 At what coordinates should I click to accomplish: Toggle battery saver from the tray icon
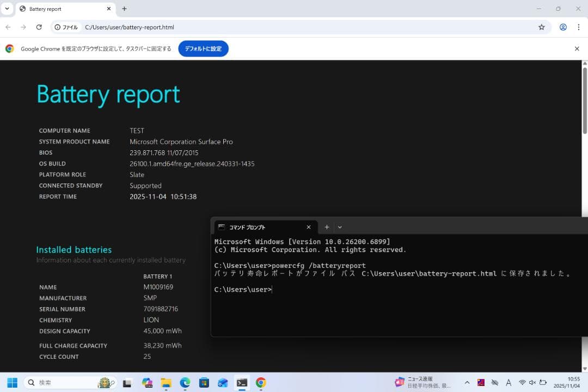click(543, 382)
